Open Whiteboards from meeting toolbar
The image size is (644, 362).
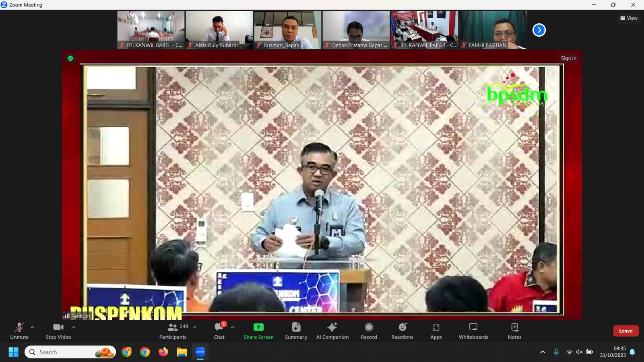click(x=473, y=331)
